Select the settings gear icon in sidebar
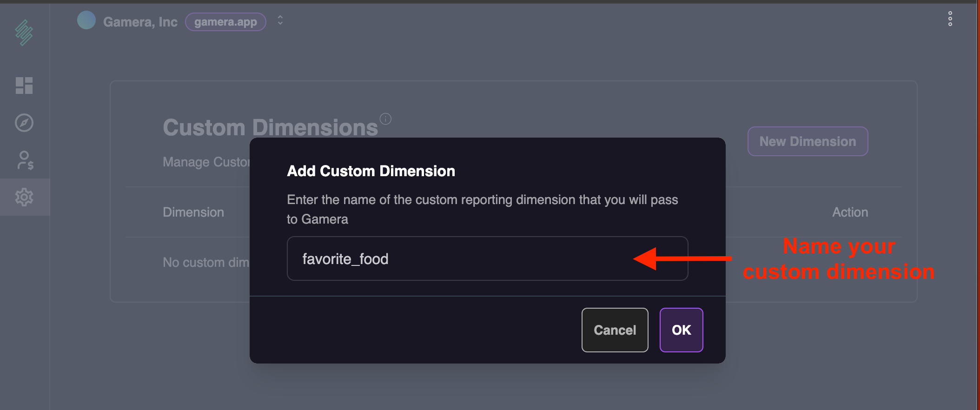Screen dimensions: 980x410 [x=24, y=197]
